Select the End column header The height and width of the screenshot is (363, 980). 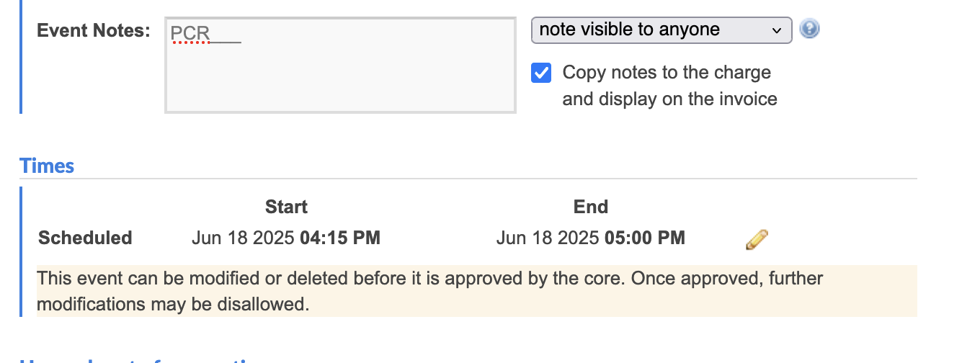[591, 207]
